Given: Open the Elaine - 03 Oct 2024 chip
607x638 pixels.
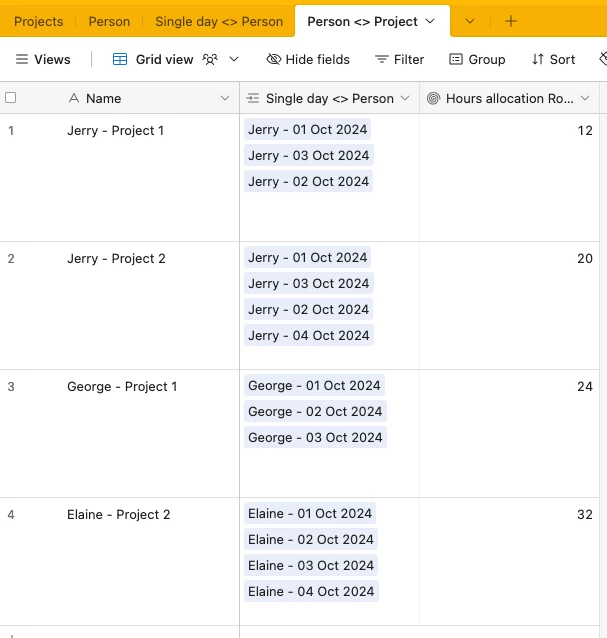Looking at the screenshot, I should click(x=311, y=566).
